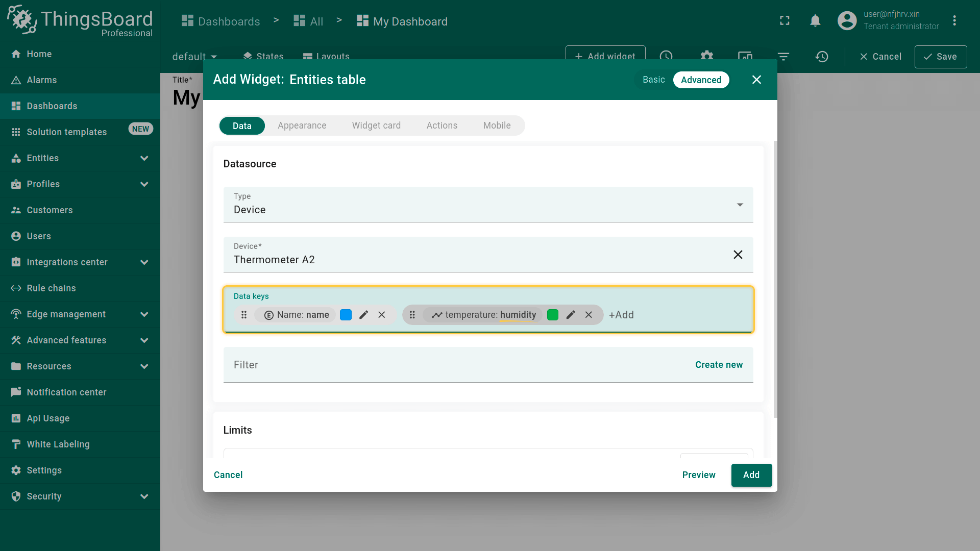The image size is (980, 551).
Task: Click the Create new filter link
Action: [x=719, y=365]
